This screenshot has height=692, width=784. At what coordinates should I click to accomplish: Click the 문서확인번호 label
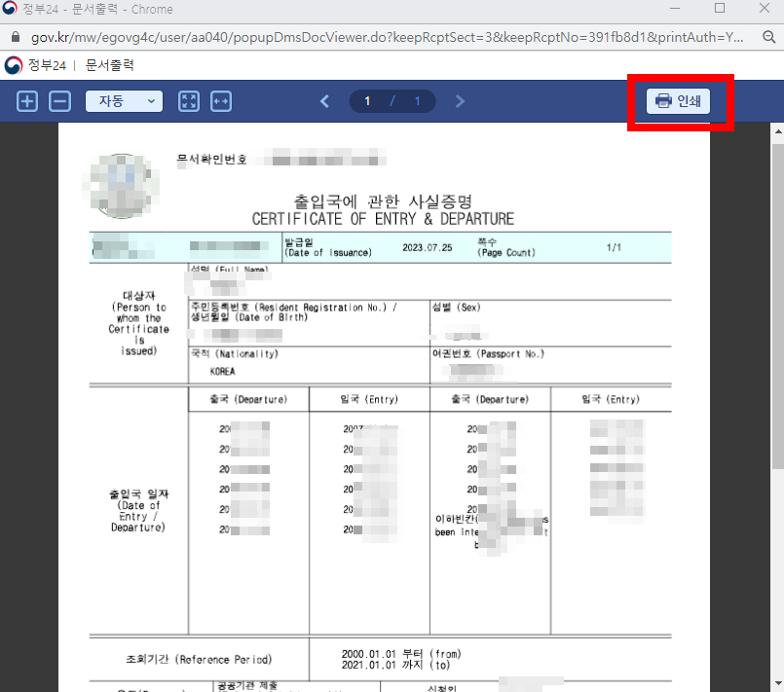pyautogui.click(x=212, y=160)
